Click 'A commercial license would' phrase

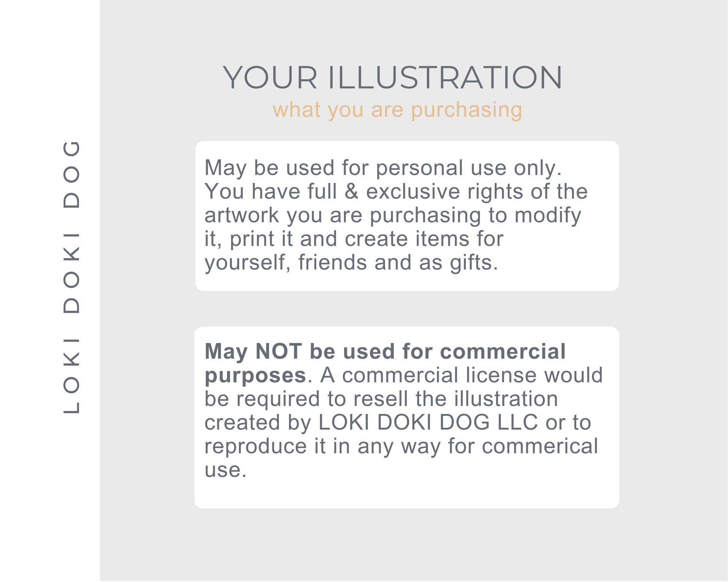coord(462,375)
